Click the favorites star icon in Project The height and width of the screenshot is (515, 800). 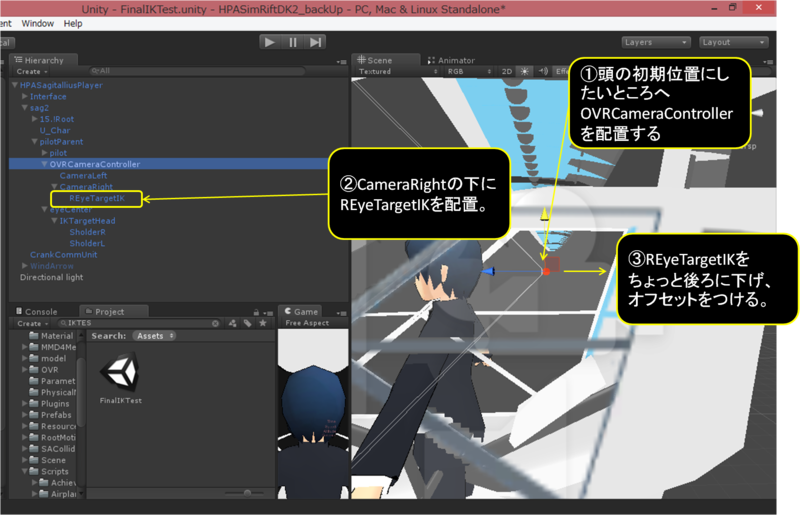click(263, 323)
